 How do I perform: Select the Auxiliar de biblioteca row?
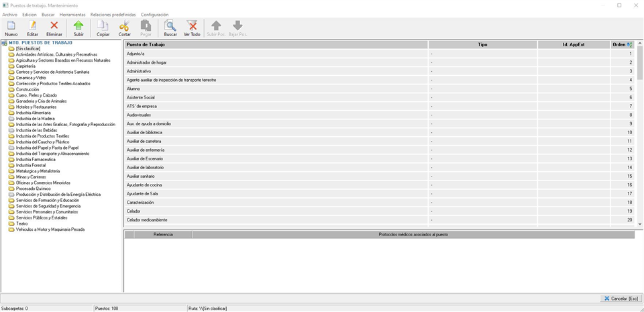coord(381,133)
